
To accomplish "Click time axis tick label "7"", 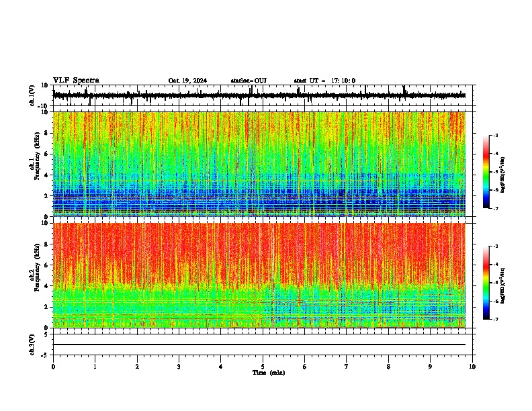I will pyautogui.click(x=347, y=367).
